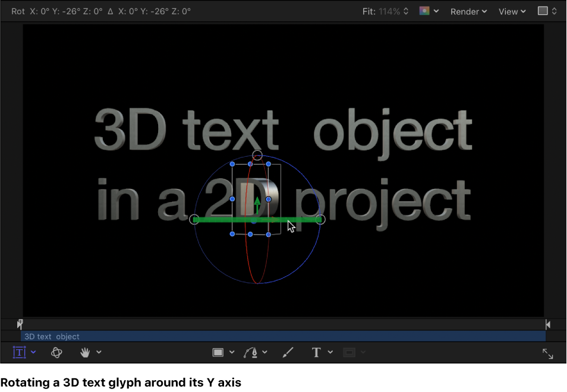Select the Text tool
The image size is (567, 392).
(x=316, y=352)
